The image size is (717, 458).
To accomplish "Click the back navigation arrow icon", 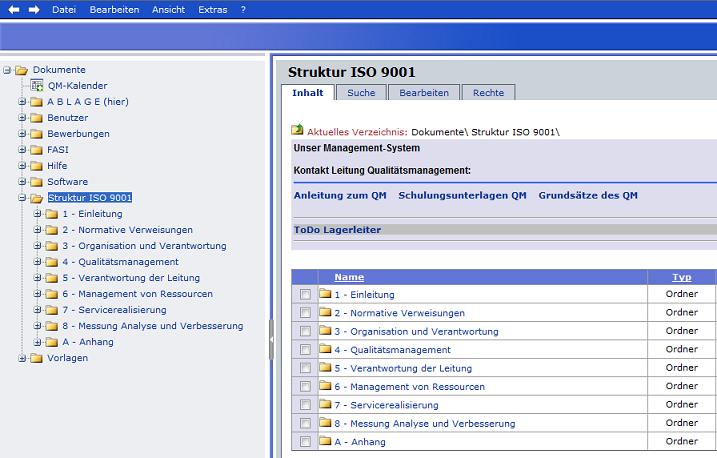I will [x=13, y=9].
